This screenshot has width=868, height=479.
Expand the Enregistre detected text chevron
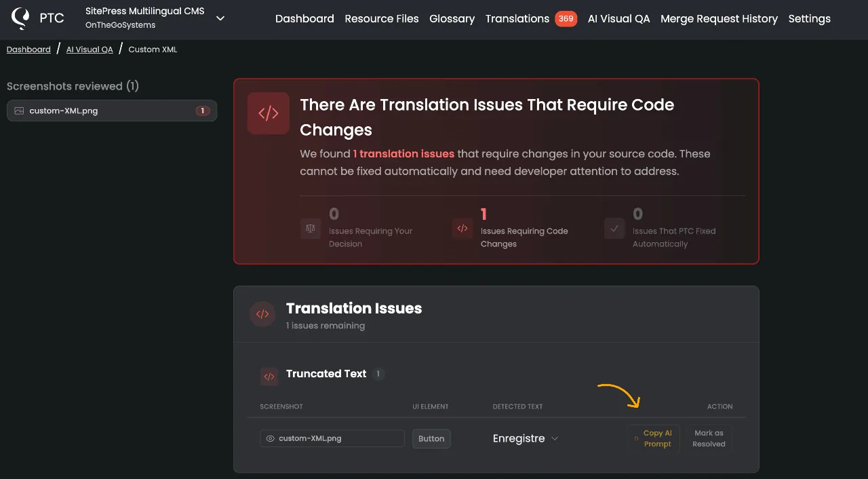click(x=555, y=439)
